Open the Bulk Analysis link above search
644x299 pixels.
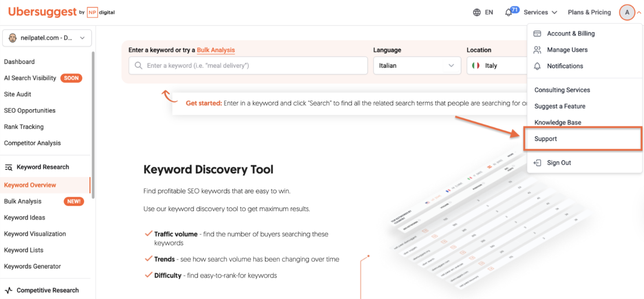click(216, 50)
